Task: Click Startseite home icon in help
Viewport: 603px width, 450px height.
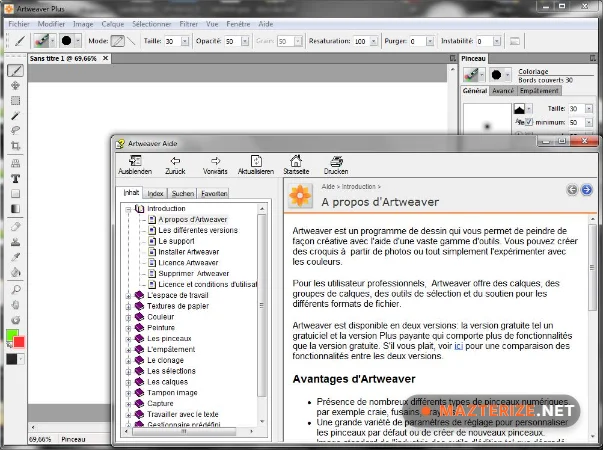Action: click(296, 165)
